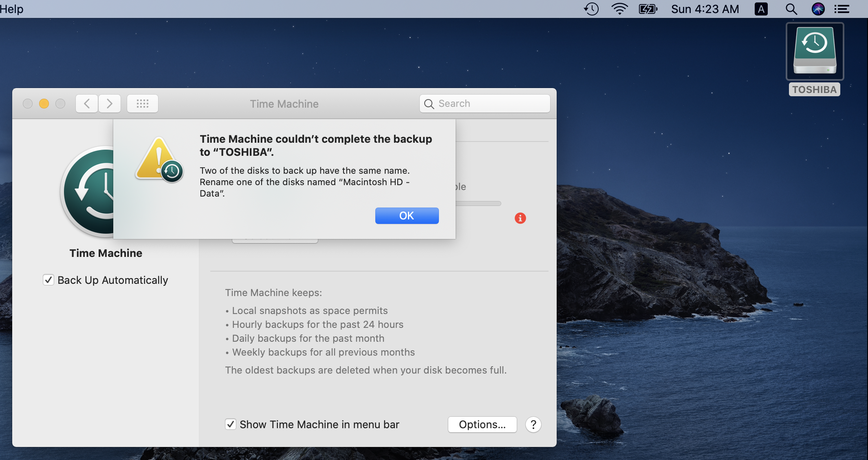Go back using the left navigation arrow
Screen dimensions: 868x460
(x=86, y=104)
